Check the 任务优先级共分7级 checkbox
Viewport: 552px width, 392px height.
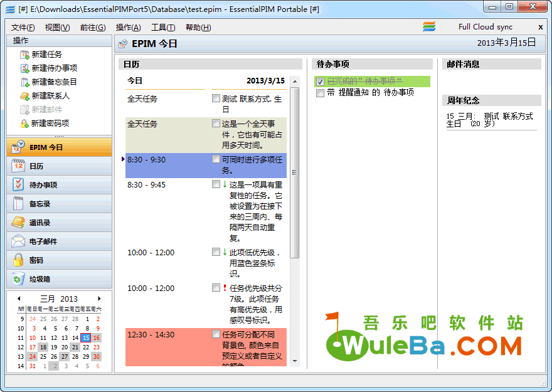pos(216,288)
